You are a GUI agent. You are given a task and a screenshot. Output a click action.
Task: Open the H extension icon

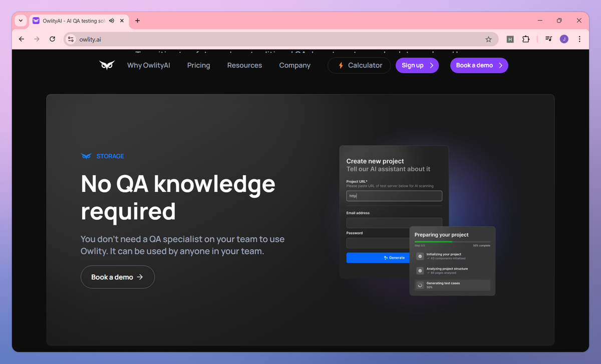[x=510, y=39]
